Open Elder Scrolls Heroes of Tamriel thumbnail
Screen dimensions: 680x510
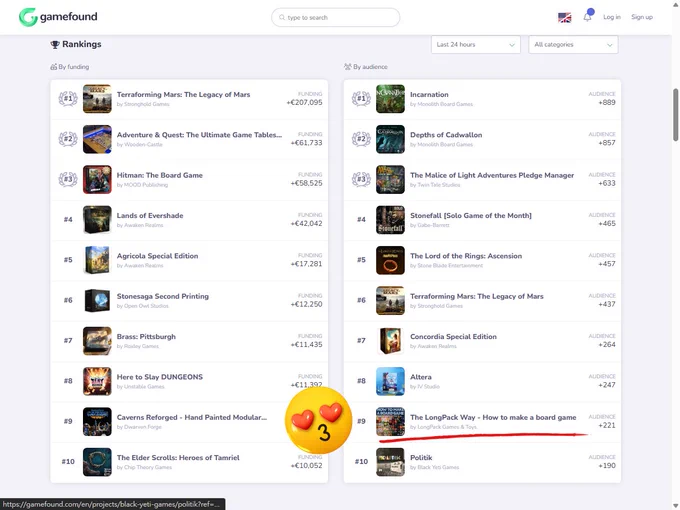click(97, 462)
